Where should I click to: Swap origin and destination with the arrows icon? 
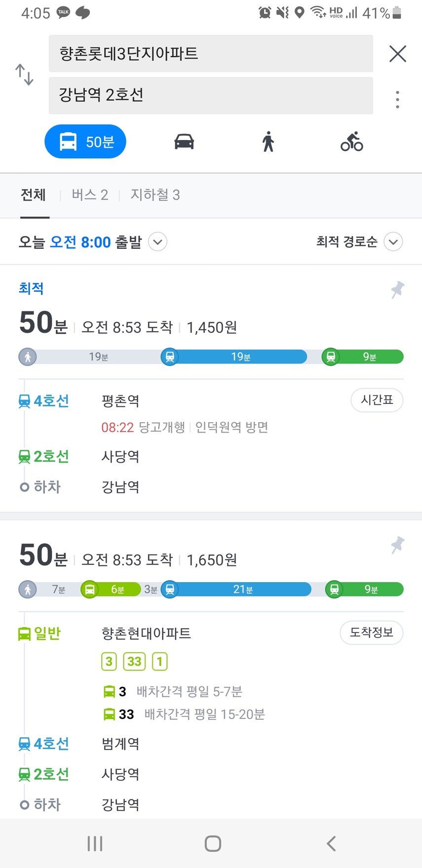pyautogui.click(x=24, y=75)
